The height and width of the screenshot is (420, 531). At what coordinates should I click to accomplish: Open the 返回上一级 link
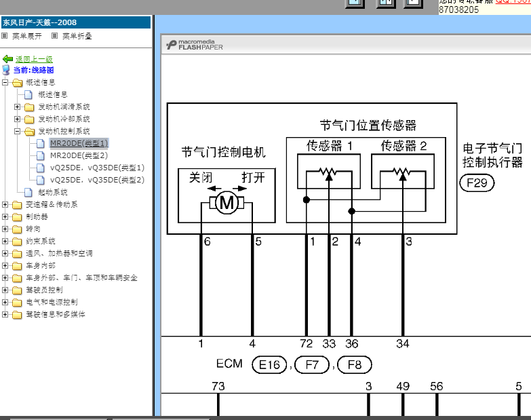pos(34,59)
